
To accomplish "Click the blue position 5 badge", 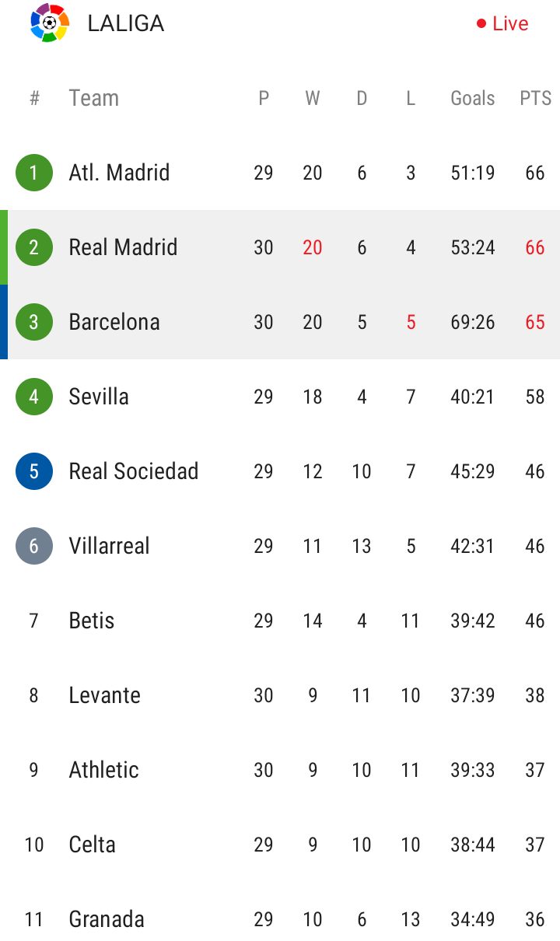I will point(33,471).
